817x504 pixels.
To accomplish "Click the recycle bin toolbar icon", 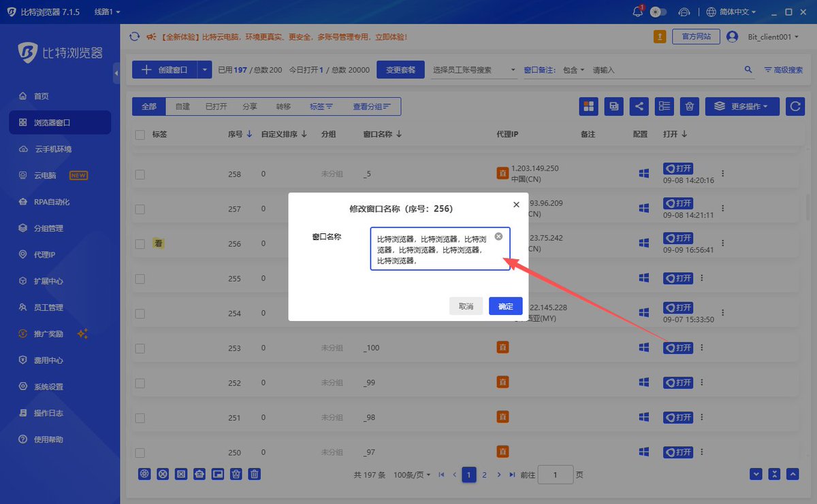I will (x=690, y=106).
